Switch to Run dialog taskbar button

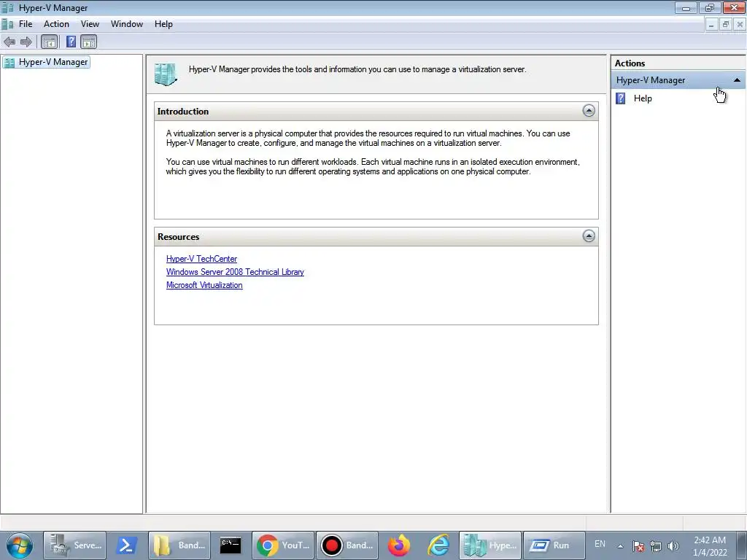pos(554,545)
